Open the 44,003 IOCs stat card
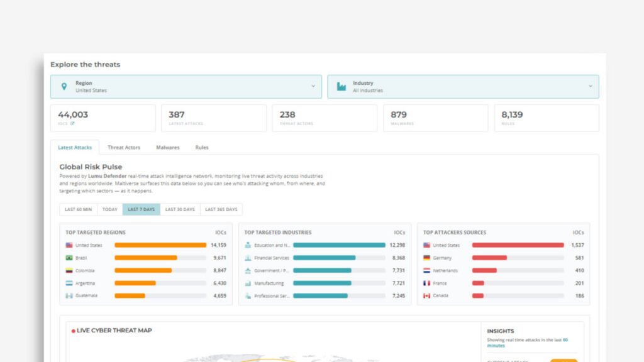 [103, 118]
